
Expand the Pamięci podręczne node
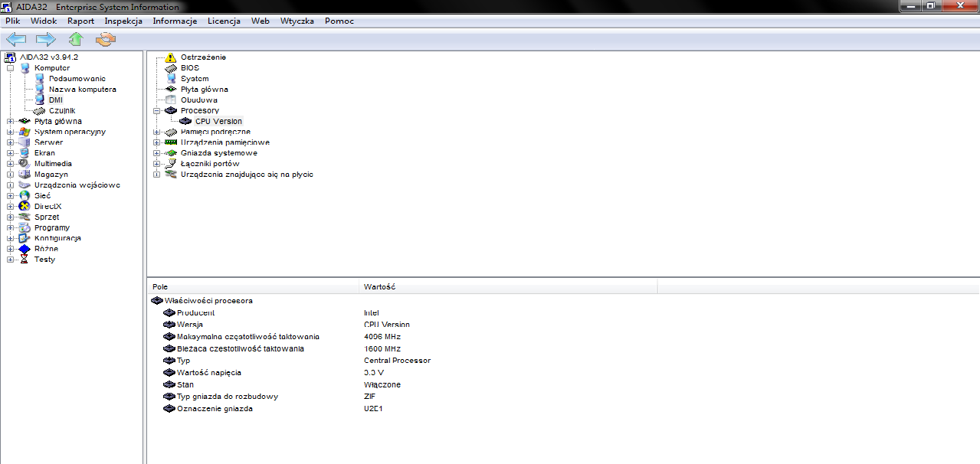point(157,132)
